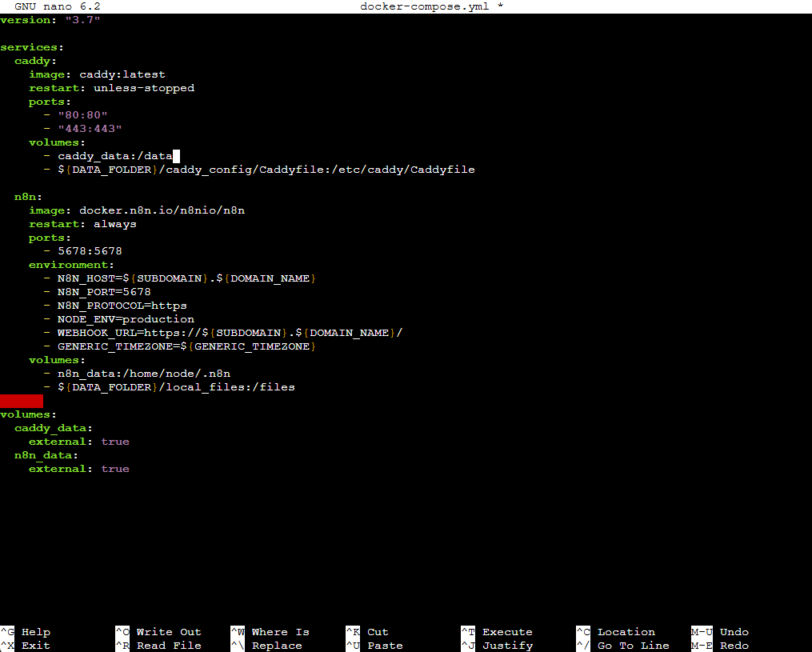Click the Caddyfile:/etc/caddy/Caddyfile volume line

(x=259, y=170)
